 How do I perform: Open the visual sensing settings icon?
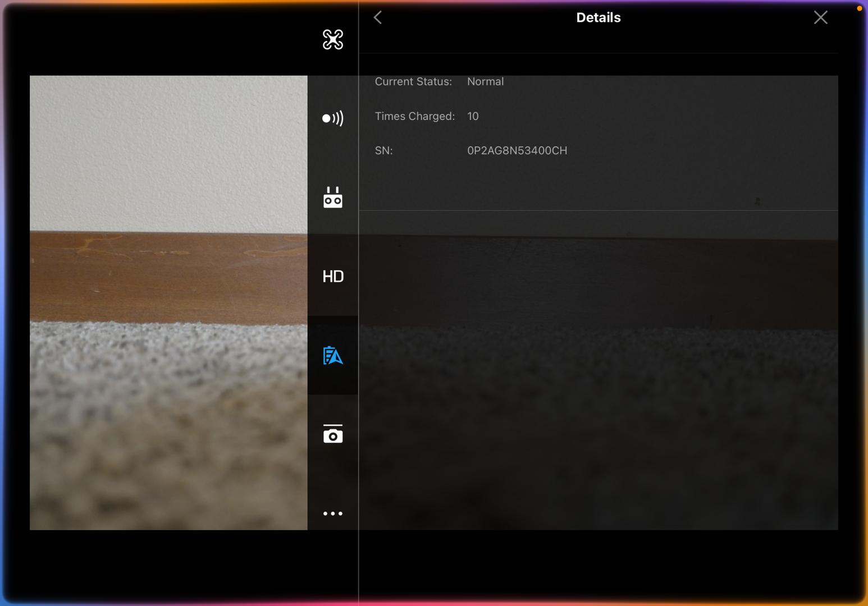(x=333, y=118)
